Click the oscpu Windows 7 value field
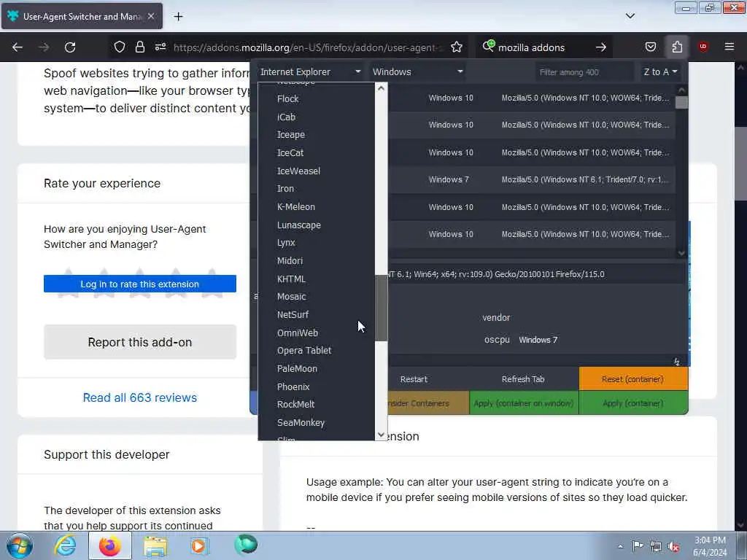This screenshot has height=560, width=747. (600, 340)
